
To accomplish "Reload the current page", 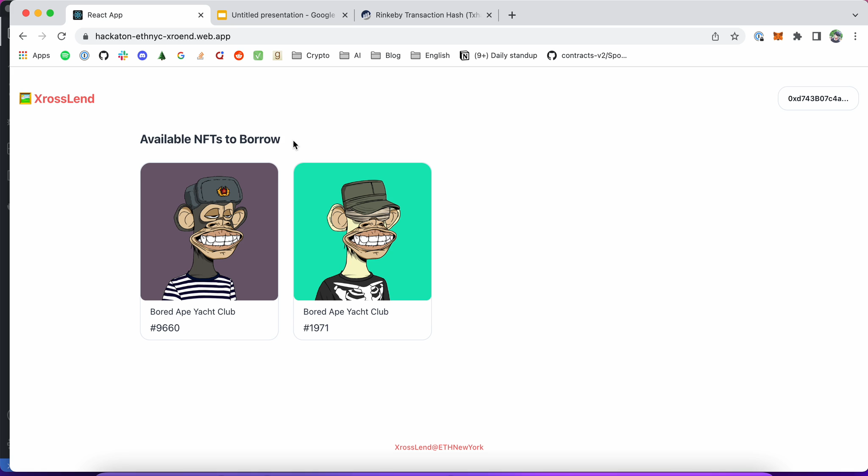I will (62, 36).
